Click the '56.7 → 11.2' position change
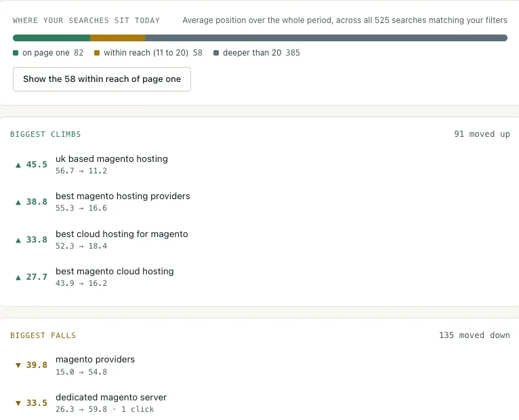This screenshot has width=519, height=420. tap(81, 171)
